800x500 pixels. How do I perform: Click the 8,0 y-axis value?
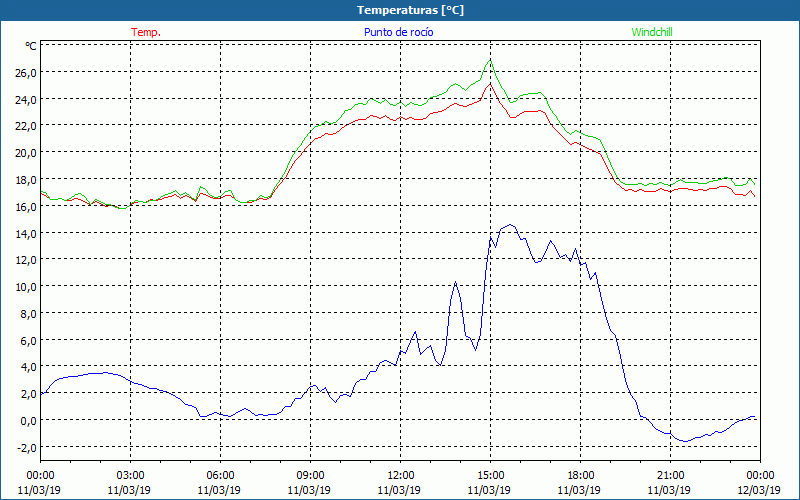(x=28, y=314)
